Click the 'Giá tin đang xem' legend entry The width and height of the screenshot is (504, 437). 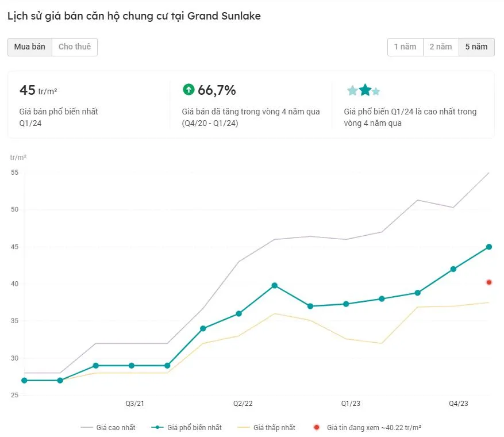point(368,428)
